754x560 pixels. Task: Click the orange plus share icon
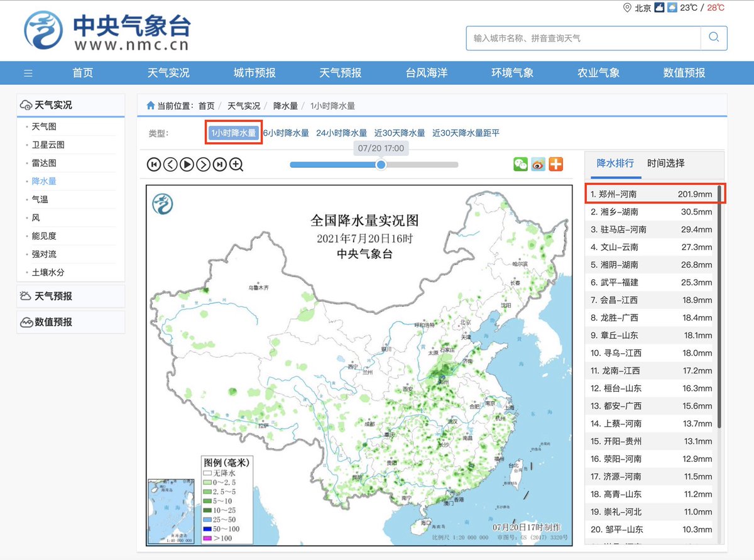coord(556,164)
